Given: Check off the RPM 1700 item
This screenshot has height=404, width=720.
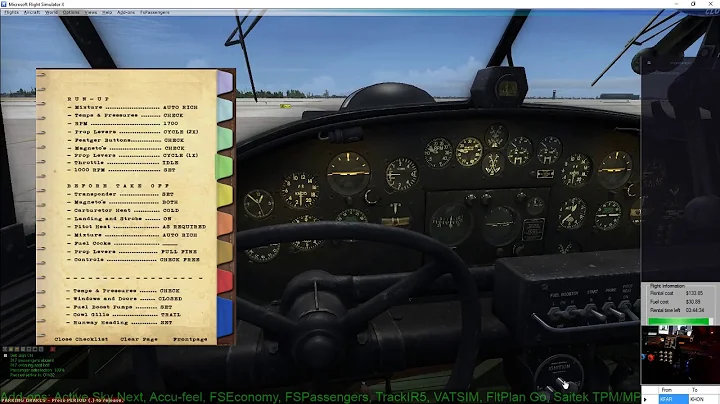Looking at the screenshot, I should (123, 123).
